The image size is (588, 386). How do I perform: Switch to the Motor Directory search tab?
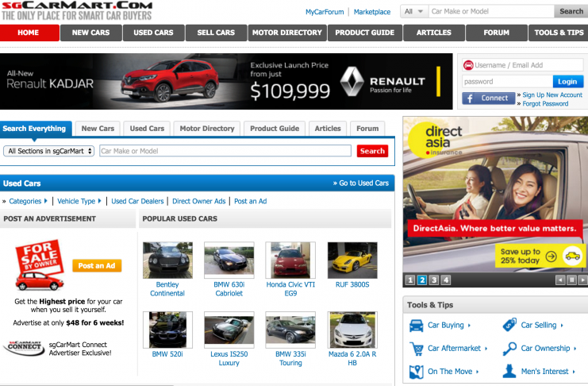[x=207, y=129]
